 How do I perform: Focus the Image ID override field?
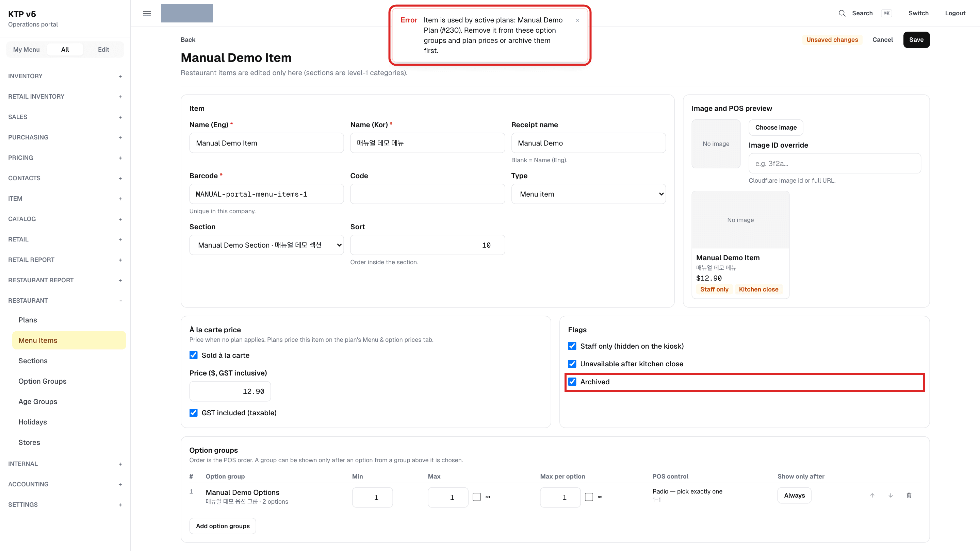point(835,164)
